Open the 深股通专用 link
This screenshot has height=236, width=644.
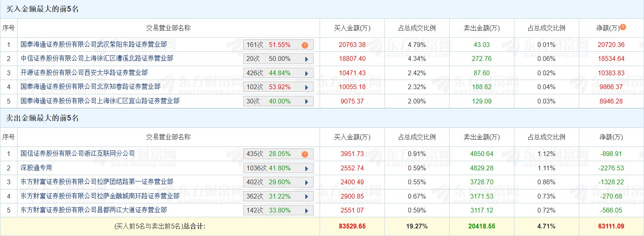pos(36,168)
